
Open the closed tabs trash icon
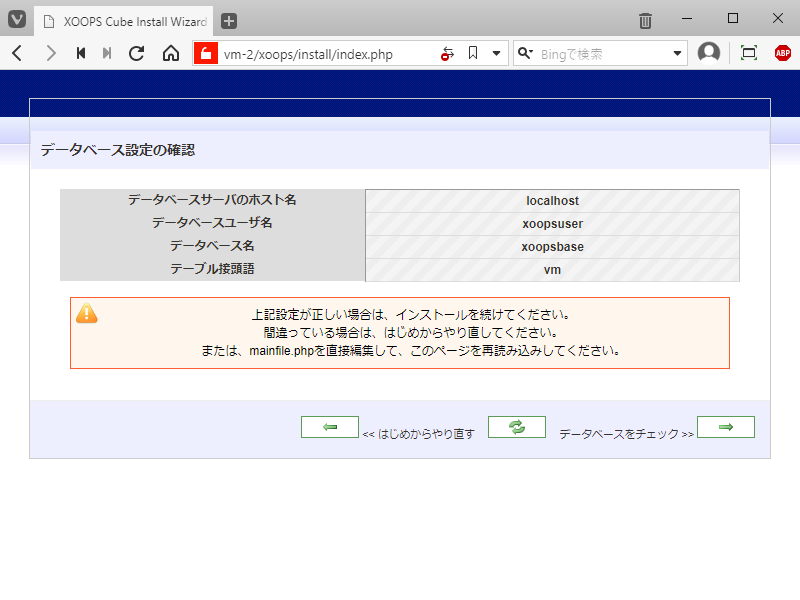pos(645,21)
